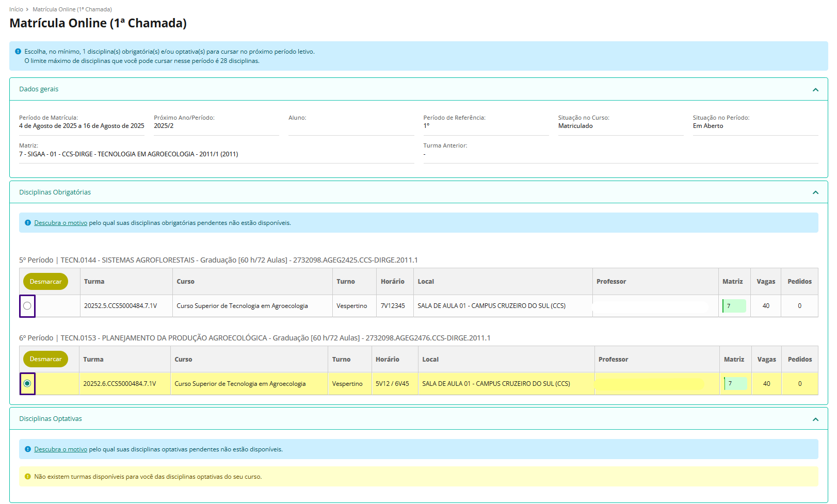
Task: Click info icon in obrigatórias blue notice
Action: [28, 223]
